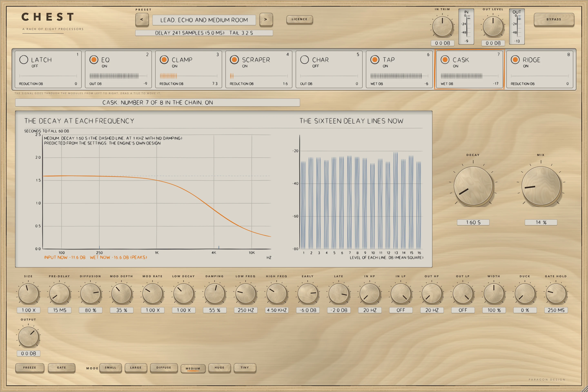Screen dimensions: 588x392
Task: Click the large MIX knob
Action: pos(541,186)
